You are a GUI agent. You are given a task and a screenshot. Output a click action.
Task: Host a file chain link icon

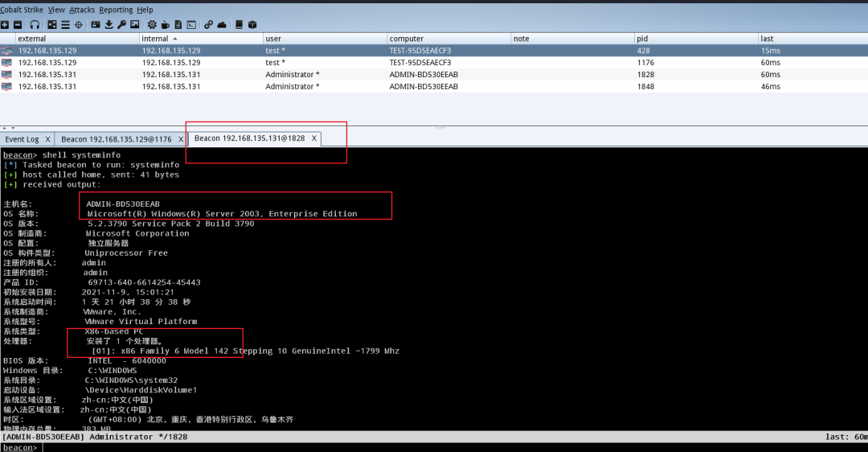(209, 24)
